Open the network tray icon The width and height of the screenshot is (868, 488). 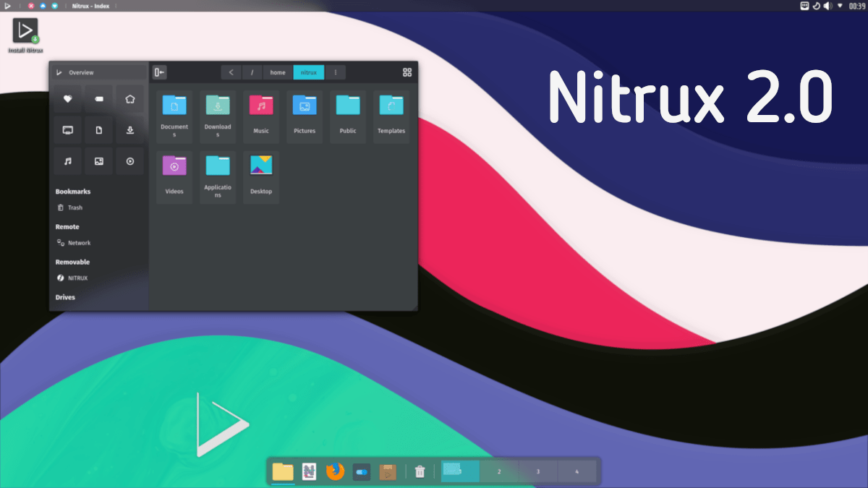(x=804, y=6)
